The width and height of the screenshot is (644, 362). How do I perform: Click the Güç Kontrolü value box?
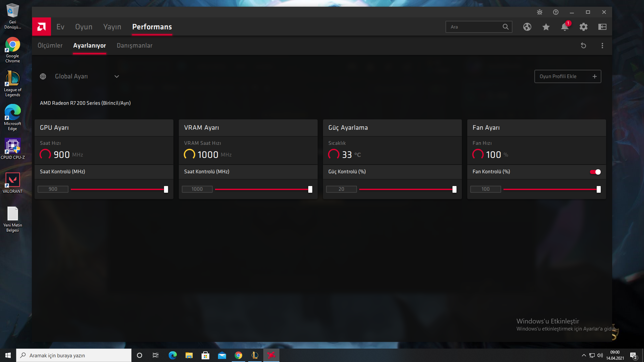(341, 189)
